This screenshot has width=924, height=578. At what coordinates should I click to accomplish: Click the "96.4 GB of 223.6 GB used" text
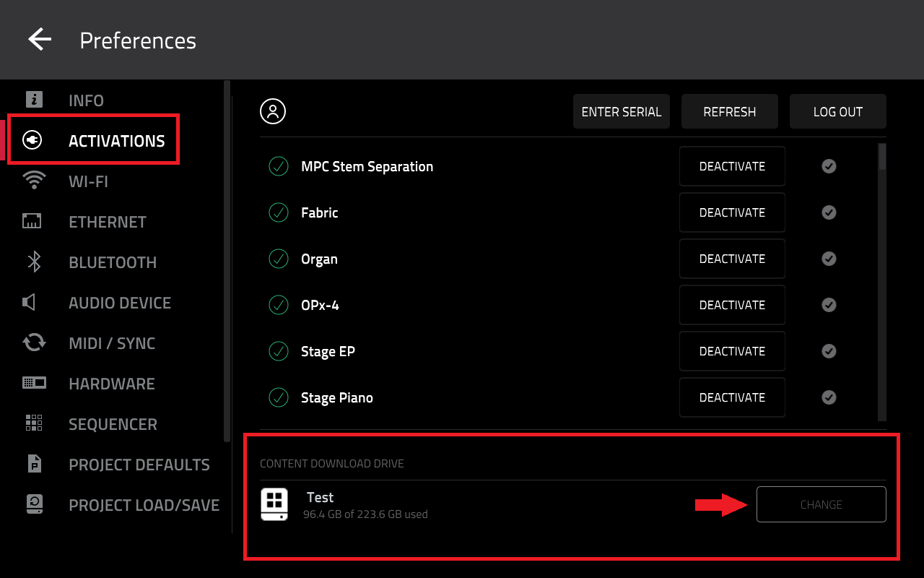(x=365, y=514)
